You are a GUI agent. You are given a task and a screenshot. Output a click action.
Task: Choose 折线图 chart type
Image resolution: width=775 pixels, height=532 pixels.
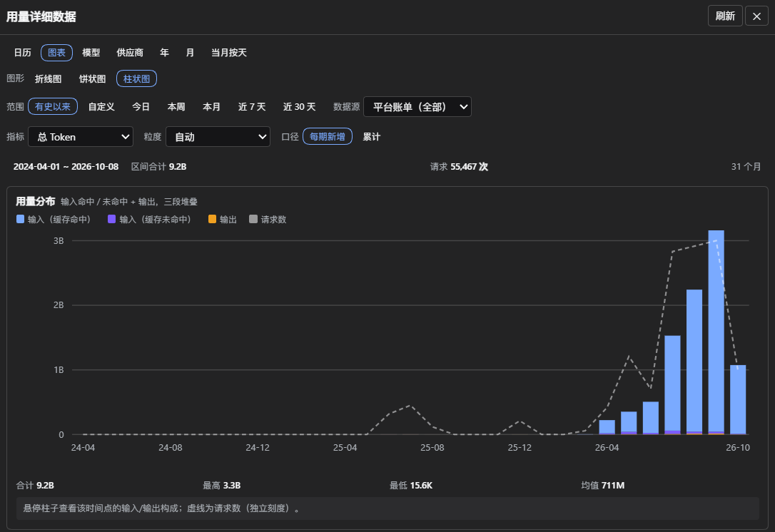[49, 78]
